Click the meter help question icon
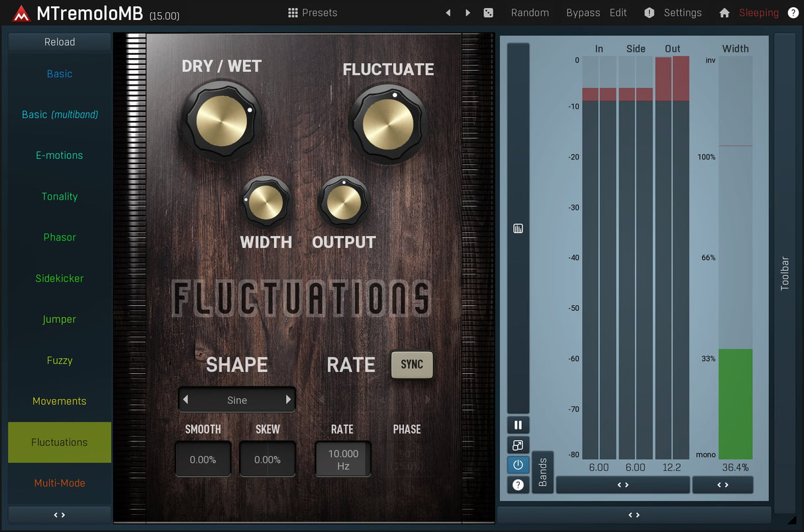This screenshot has width=804, height=532. pos(518,485)
